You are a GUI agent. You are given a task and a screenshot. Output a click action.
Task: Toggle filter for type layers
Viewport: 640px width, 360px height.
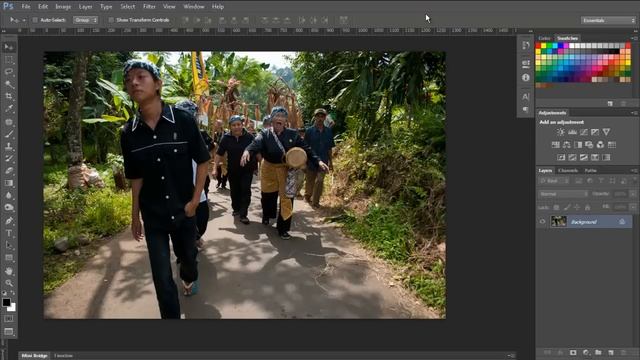[x=601, y=180]
